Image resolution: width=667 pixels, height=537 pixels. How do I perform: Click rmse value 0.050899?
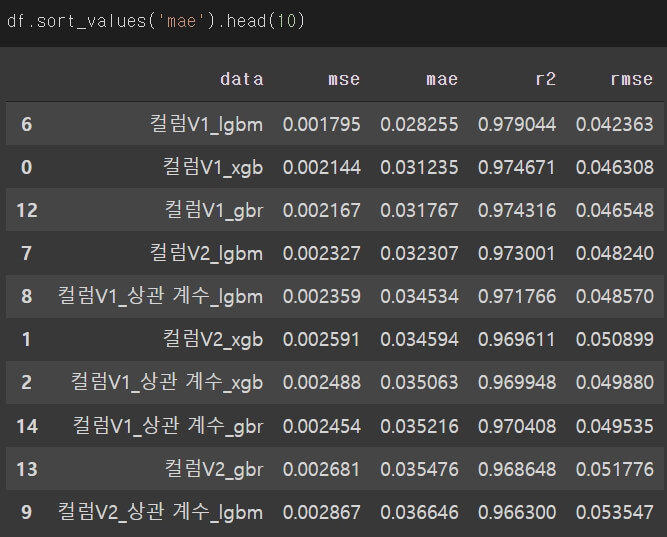pos(615,340)
